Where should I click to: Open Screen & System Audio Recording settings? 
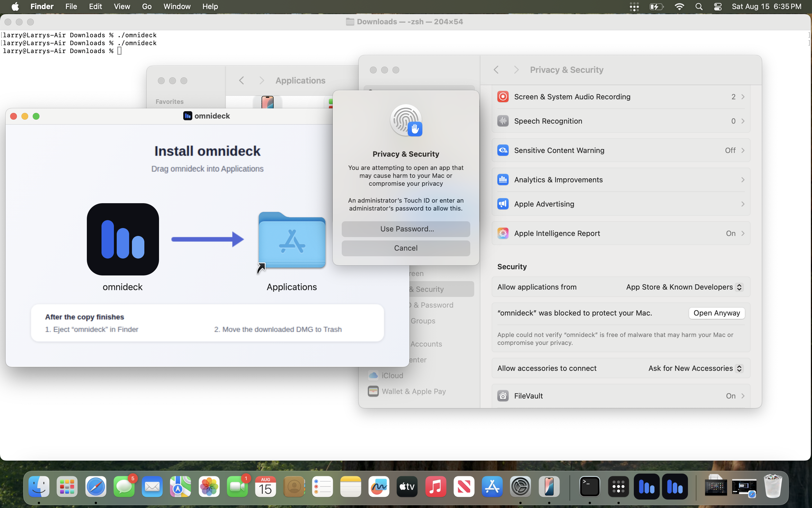click(x=621, y=97)
